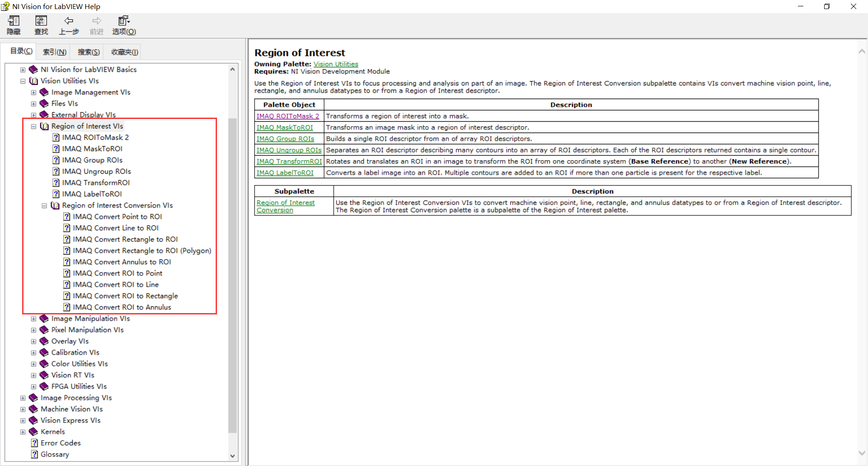Open the 选项 (Options) toolbar icon
The height and width of the screenshot is (466, 868).
point(124,25)
